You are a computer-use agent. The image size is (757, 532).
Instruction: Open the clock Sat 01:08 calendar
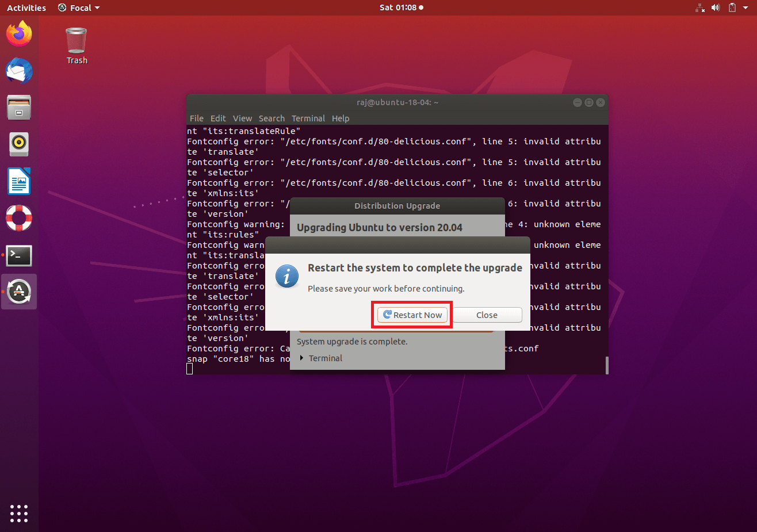pos(402,7)
